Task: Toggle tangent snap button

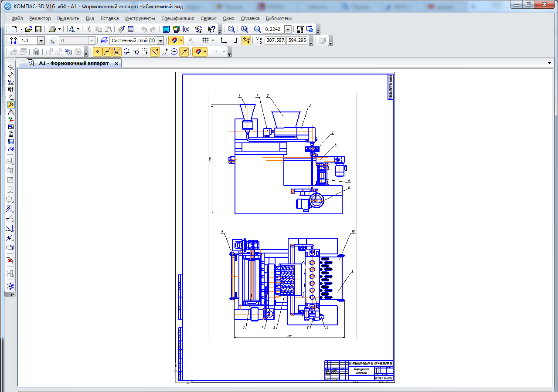Action: (x=126, y=52)
